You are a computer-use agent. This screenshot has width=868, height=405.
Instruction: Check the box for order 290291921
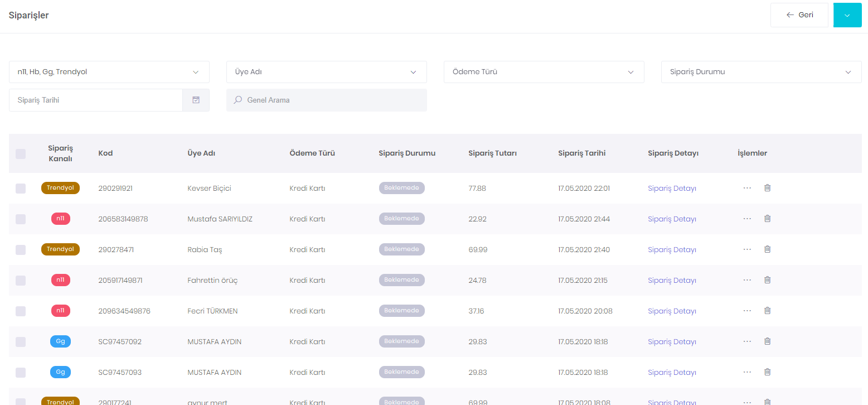21,189
